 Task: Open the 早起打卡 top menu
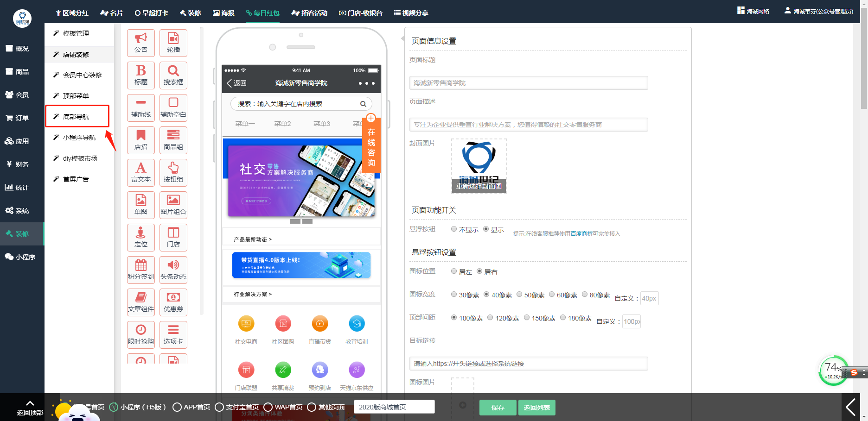tap(152, 13)
